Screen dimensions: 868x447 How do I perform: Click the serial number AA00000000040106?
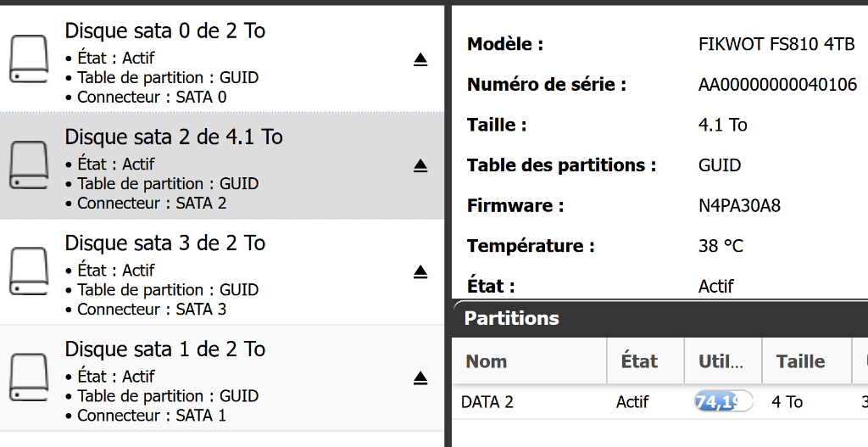click(777, 85)
